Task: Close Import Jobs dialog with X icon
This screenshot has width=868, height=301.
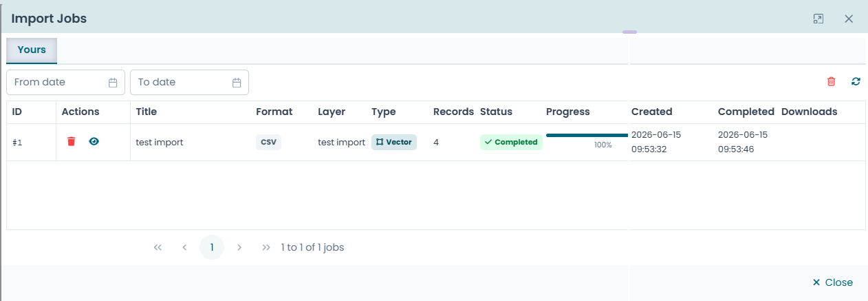Action: click(849, 19)
